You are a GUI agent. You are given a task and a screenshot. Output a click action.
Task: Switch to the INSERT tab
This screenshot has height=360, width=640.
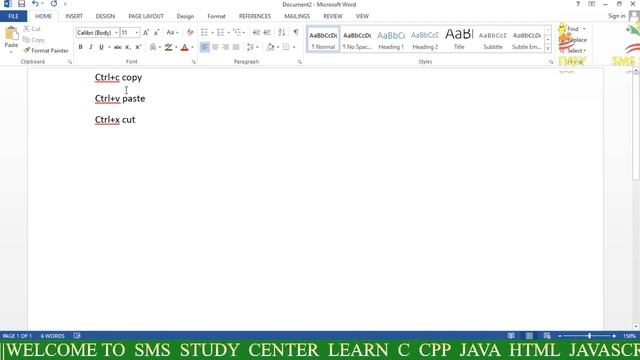[x=74, y=16]
